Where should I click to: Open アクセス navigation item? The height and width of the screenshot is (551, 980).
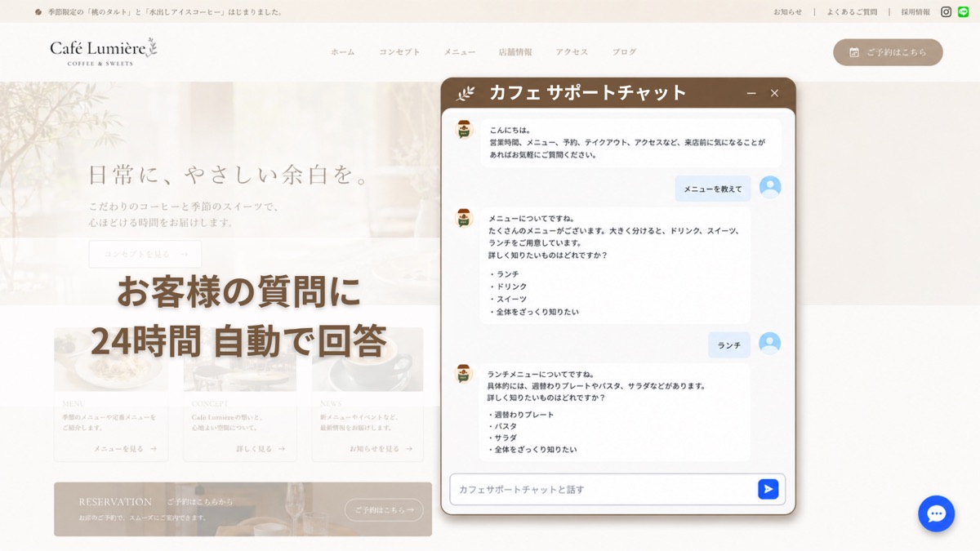pos(572,52)
